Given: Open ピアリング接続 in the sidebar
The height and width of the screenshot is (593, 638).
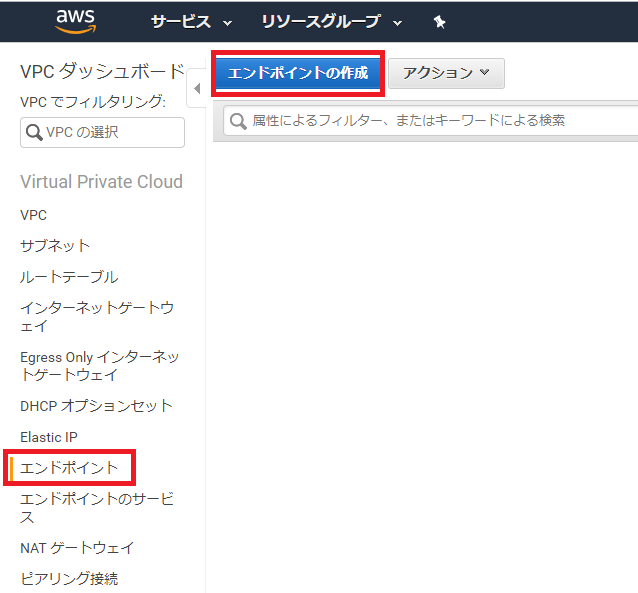Looking at the screenshot, I should point(69,578).
